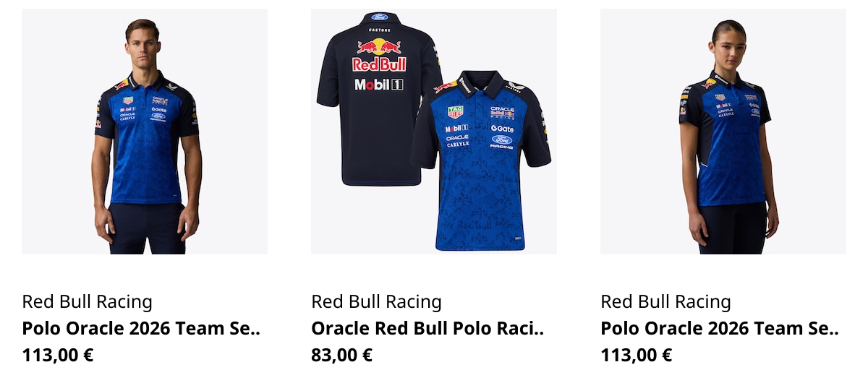Click TAG Heuer badge on center polo front
The image size is (868, 383).
455,112
